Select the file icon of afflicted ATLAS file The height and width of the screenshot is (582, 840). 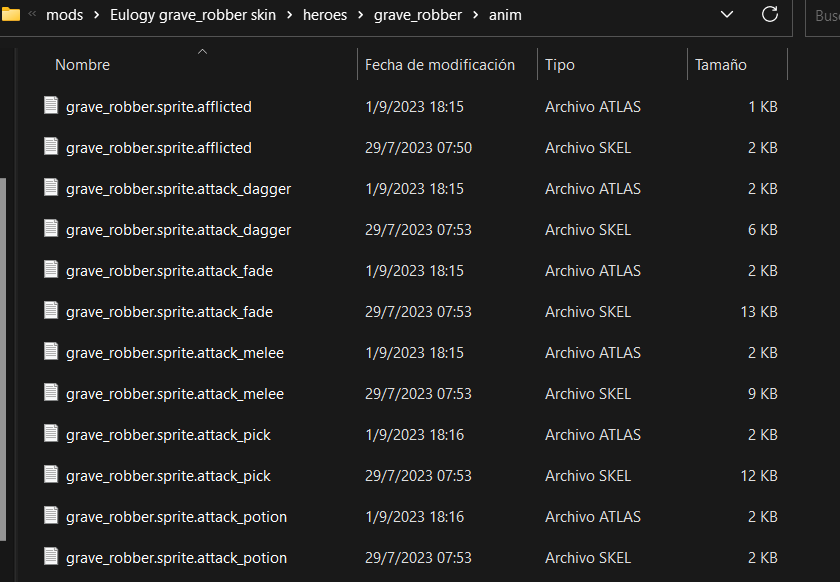pos(51,106)
